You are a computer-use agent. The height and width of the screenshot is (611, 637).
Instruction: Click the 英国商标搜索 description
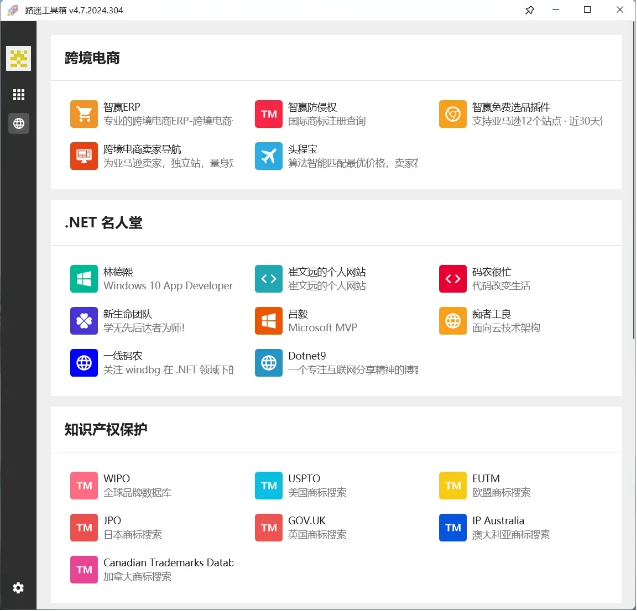[317, 535]
